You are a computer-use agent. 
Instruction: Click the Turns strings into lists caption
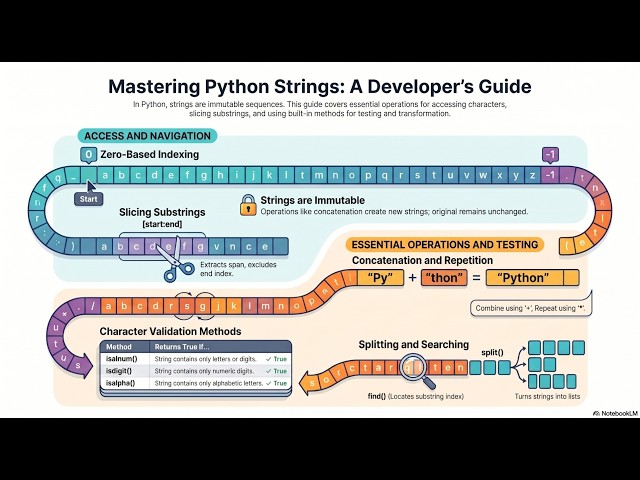click(547, 396)
